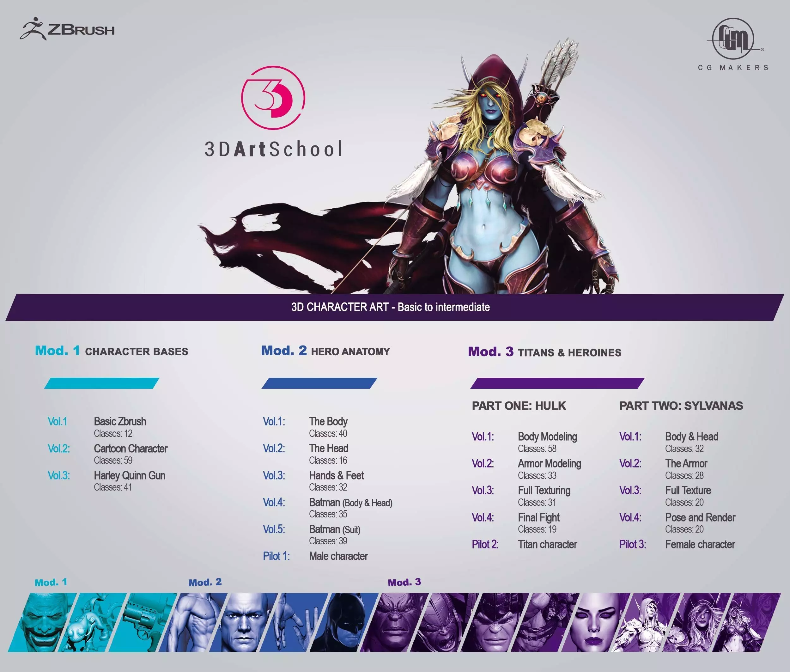
Task: Click Classes: 59 under Cartoon Character
Action: click(113, 461)
